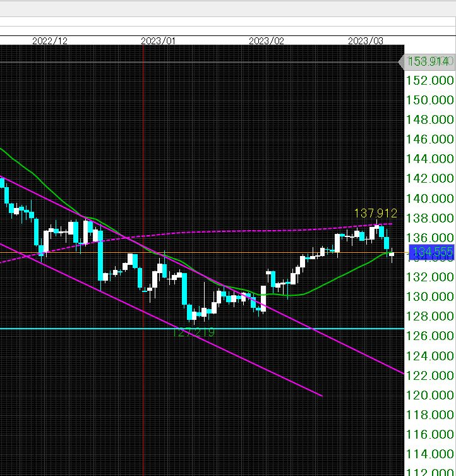Image resolution: width=456 pixels, height=476 pixels.
Task: Click the 2023/02 date label
Action: click(267, 41)
